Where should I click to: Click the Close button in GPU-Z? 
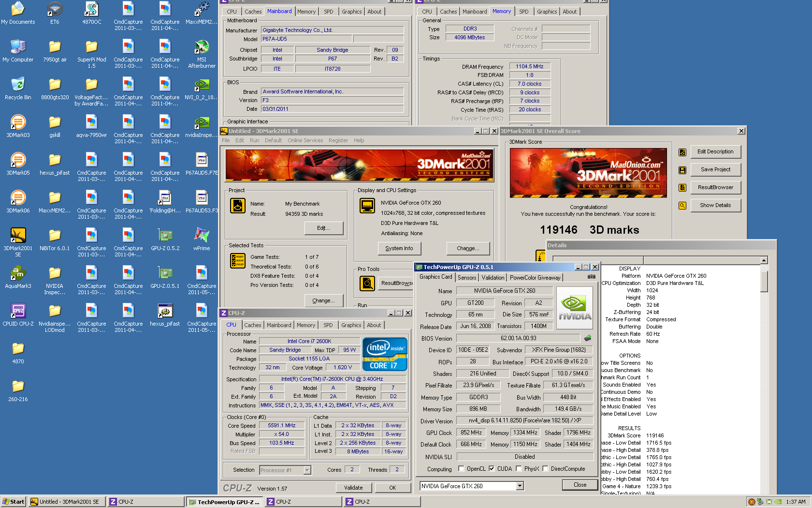pyautogui.click(x=580, y=485)
